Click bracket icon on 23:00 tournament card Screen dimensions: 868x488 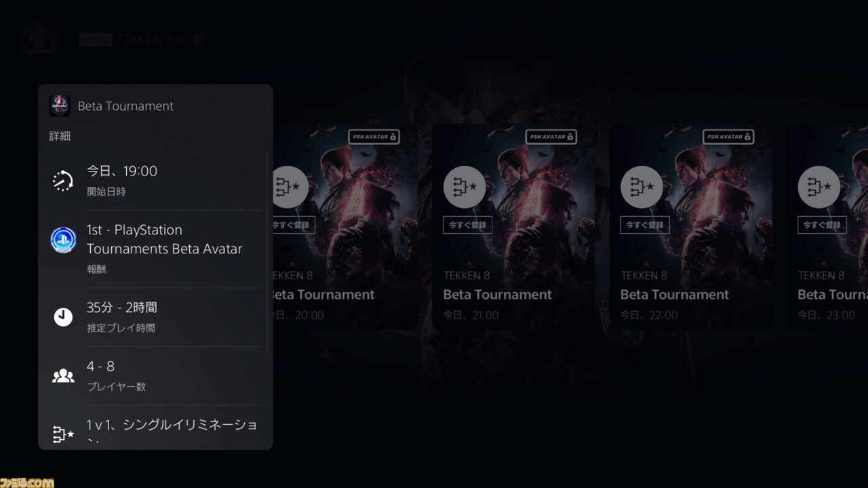[818, 187]
